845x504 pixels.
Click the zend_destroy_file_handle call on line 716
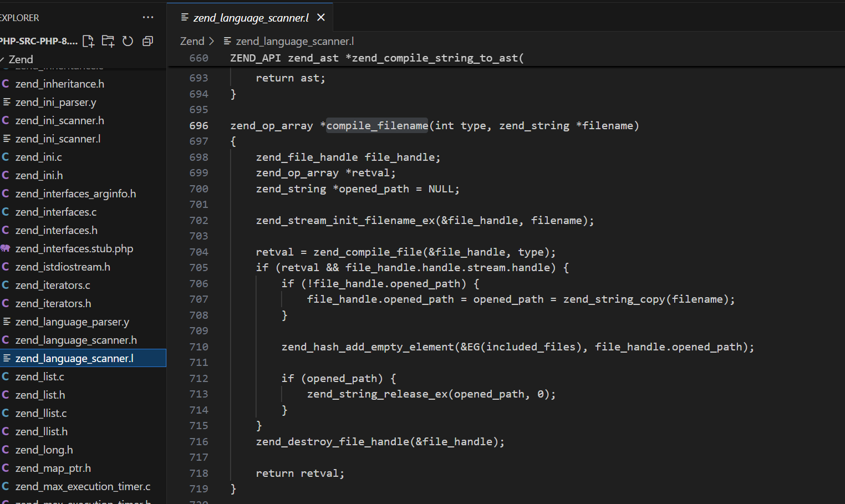pos(332,442)
